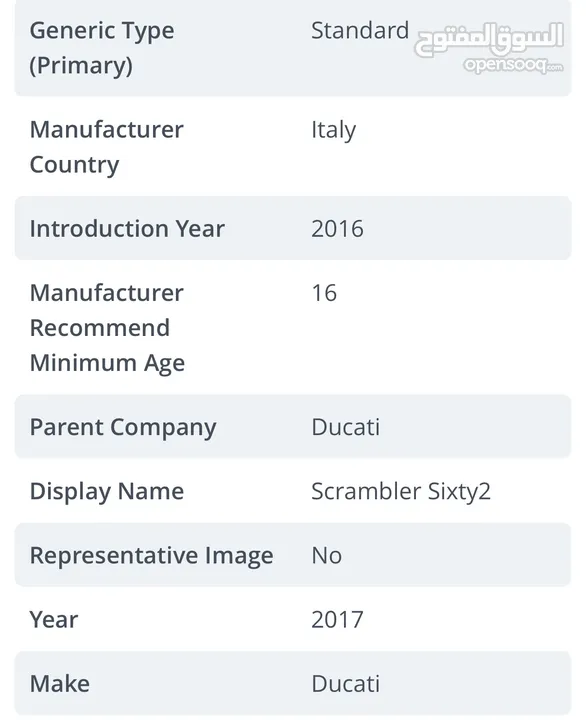Click the Italy country value
The image size is (586, 720).
[x=333, y=130]
